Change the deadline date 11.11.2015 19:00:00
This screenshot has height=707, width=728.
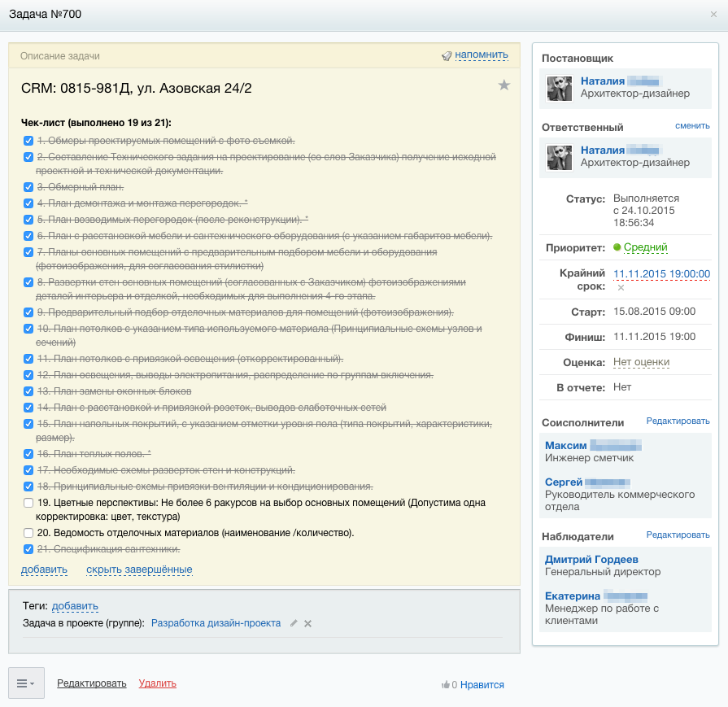coord(661,274)
